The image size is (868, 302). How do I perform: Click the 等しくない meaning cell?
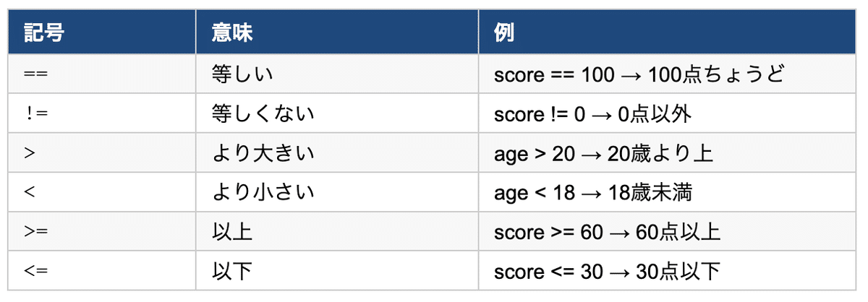click(x=263, y=114)
